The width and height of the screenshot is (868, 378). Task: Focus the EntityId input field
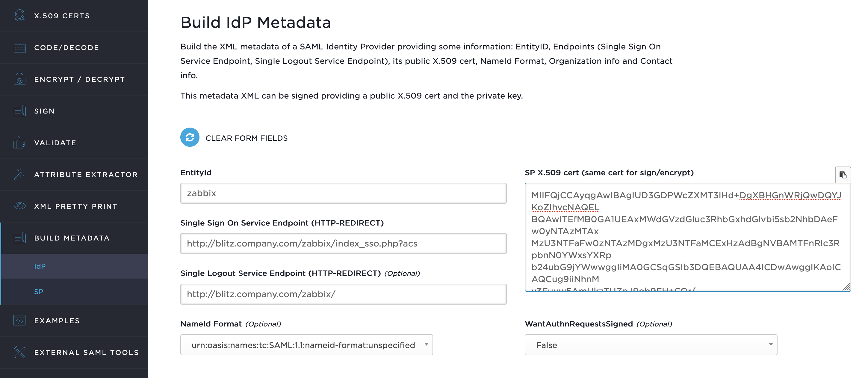coord(343,193)
